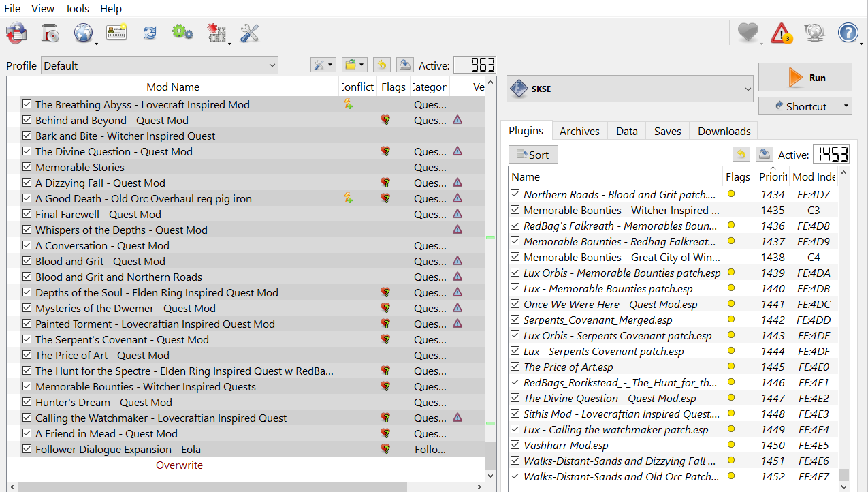This screenshot has height=492, width=868.
Task: Open the Tools menu
Action: tap(77, 9)
